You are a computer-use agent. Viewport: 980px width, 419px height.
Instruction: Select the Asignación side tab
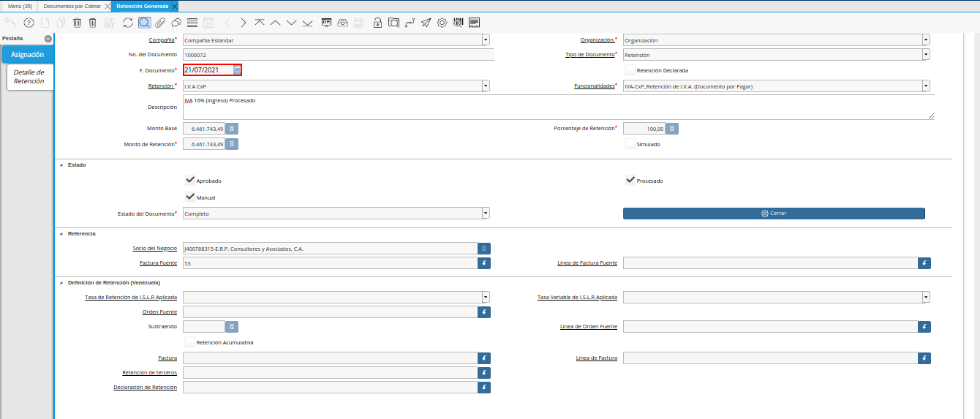pos(28,54)
